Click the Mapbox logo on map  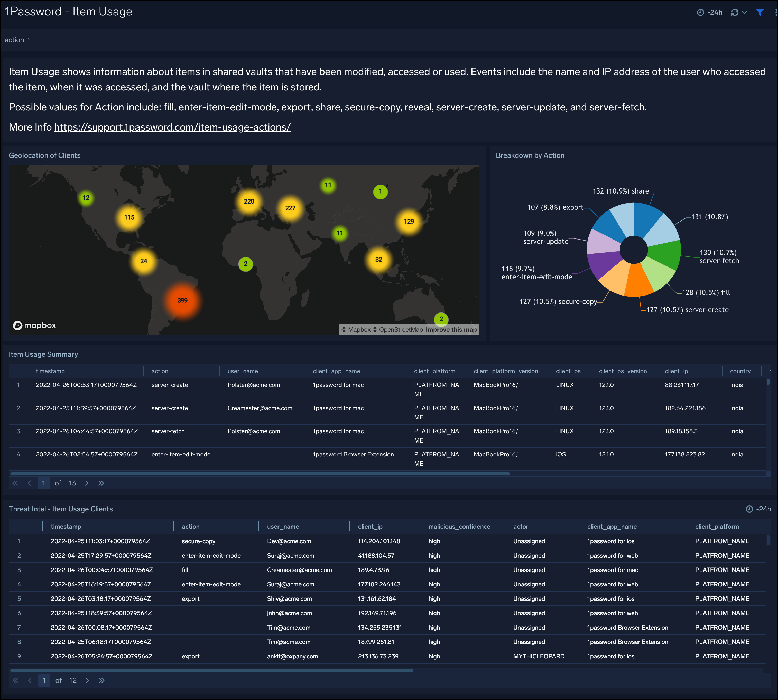pyautogui.click(x=34, y=325)
